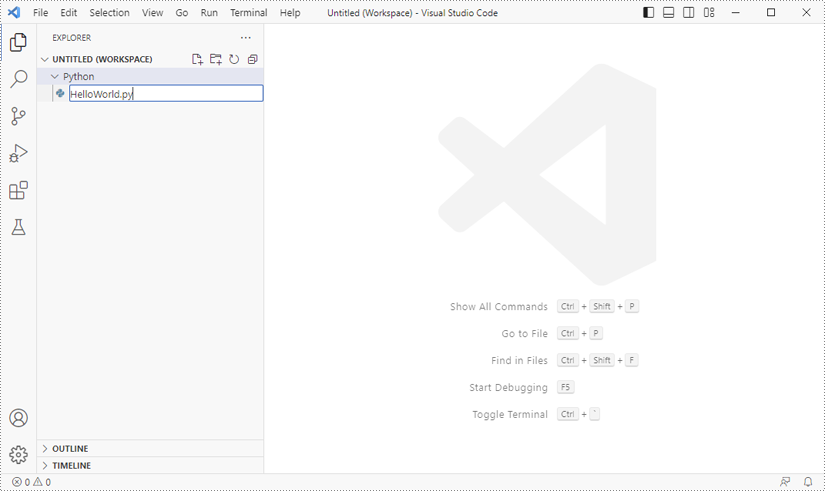Image resolution: width=825 pixels, height=491 pixels.
Task: Click the New File icon in Explorer
Action: pos(197,59)
